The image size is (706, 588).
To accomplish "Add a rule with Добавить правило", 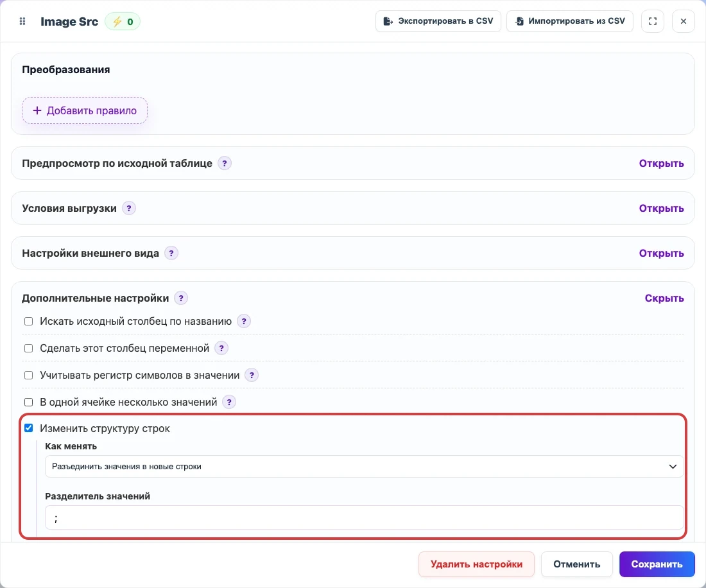I will click(x=85, y=110).
